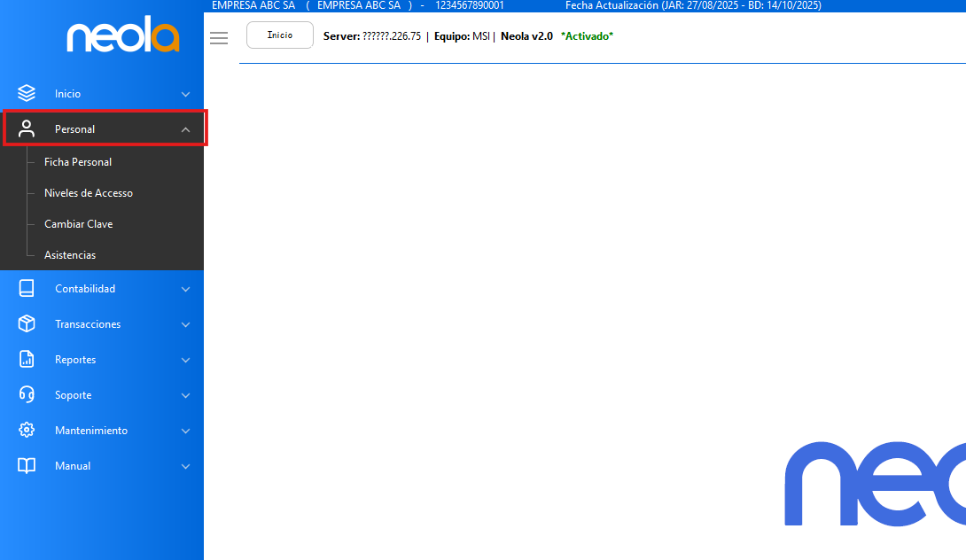Image resolution: width=966 pixels, height=560 pixels.
Task: Click the gear icon beside Mantenimiento
Action: (27, 430)
